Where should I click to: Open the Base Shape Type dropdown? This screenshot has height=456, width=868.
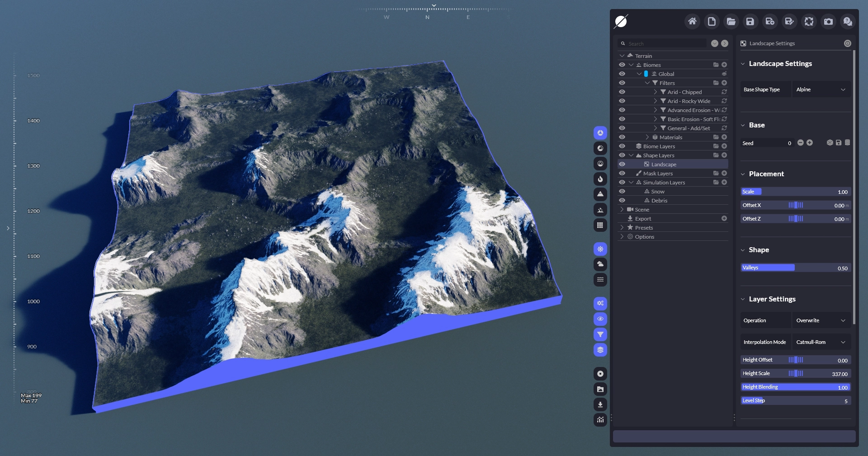pyautogui.click(x=821, y=89)
